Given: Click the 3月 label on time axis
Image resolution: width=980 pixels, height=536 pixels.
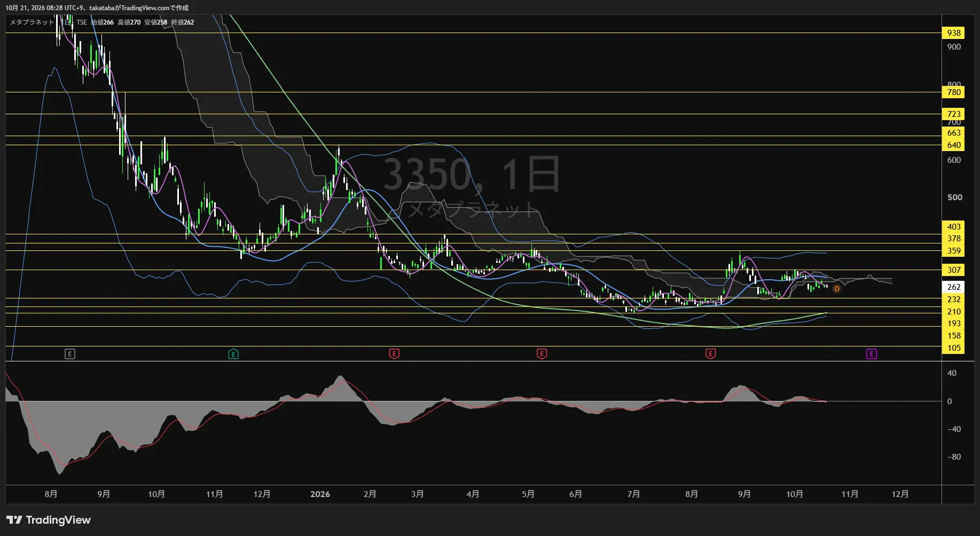Looking at the screenshot, I should click(417, 494).
